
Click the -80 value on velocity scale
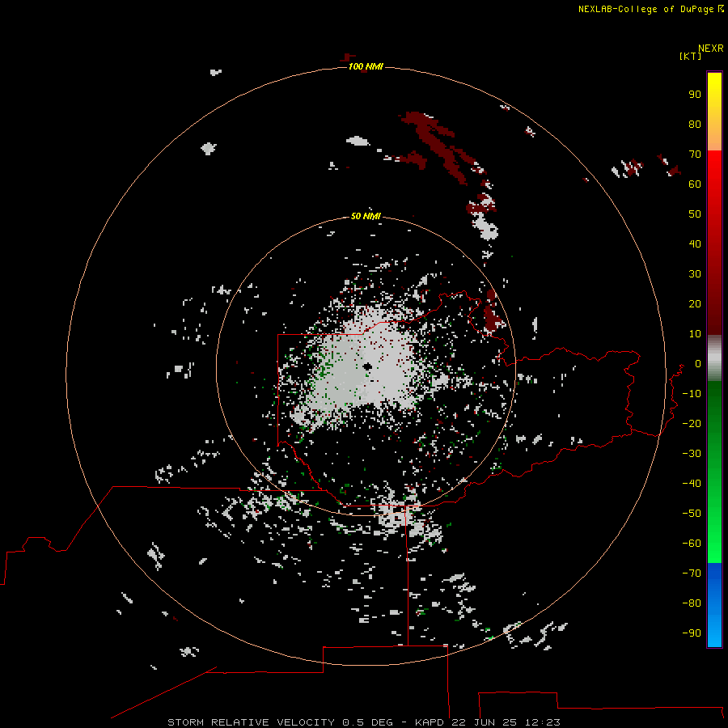click(x=692, y=603)
